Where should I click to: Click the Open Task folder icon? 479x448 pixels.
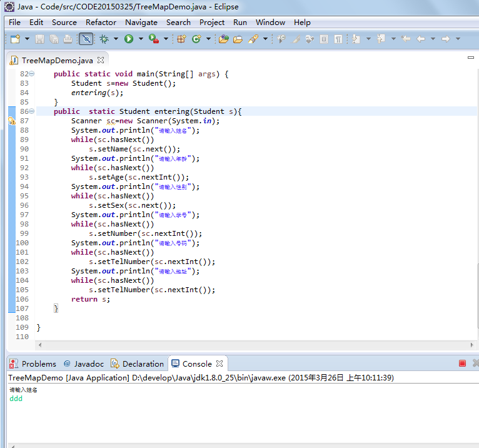(x=238, y=39)
